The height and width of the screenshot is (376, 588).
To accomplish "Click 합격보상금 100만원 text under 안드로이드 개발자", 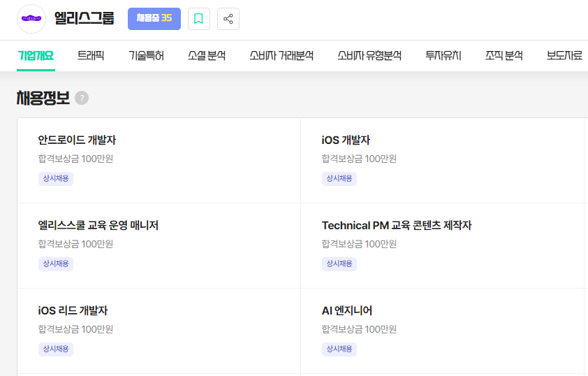I will pyautogui.click(x=75, y=159).
